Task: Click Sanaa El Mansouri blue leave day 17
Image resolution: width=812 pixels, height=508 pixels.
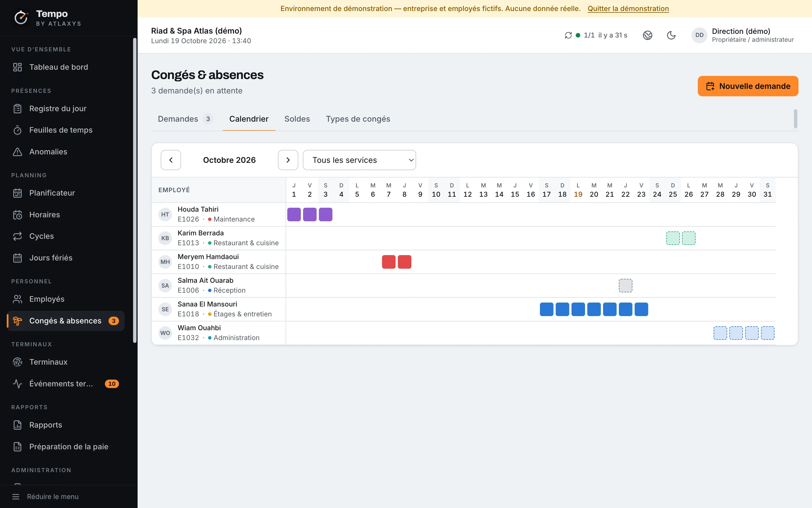Action: 547,309
